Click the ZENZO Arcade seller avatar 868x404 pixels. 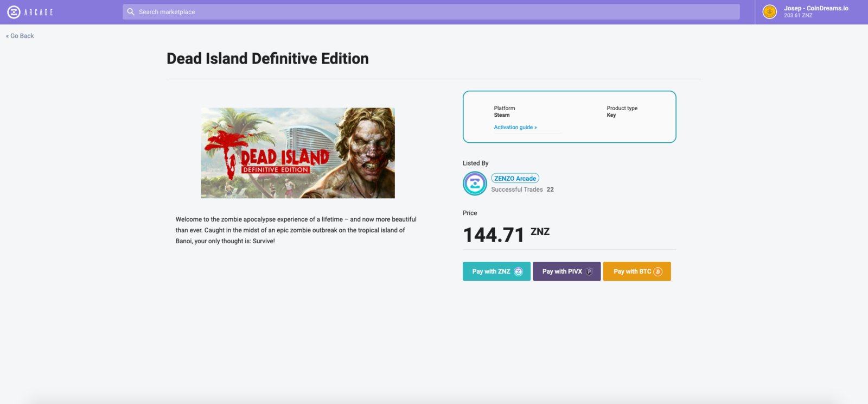tap(475, 184)
